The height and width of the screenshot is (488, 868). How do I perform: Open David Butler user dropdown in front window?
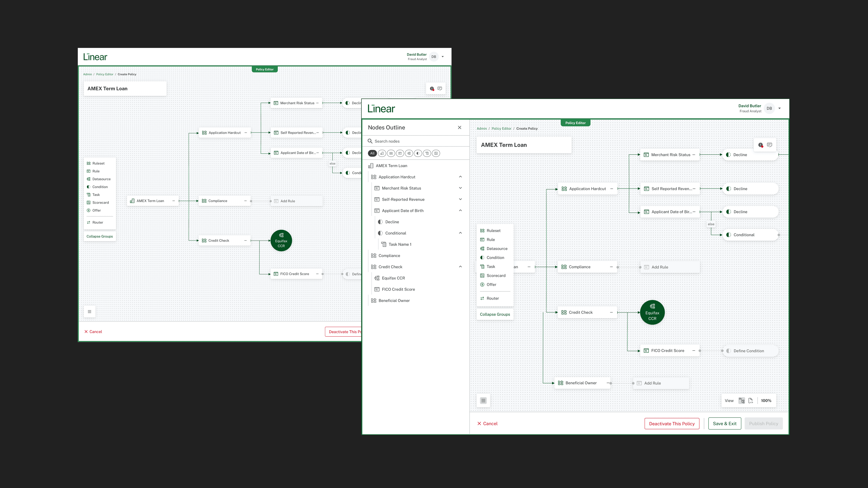click(779, 108)
